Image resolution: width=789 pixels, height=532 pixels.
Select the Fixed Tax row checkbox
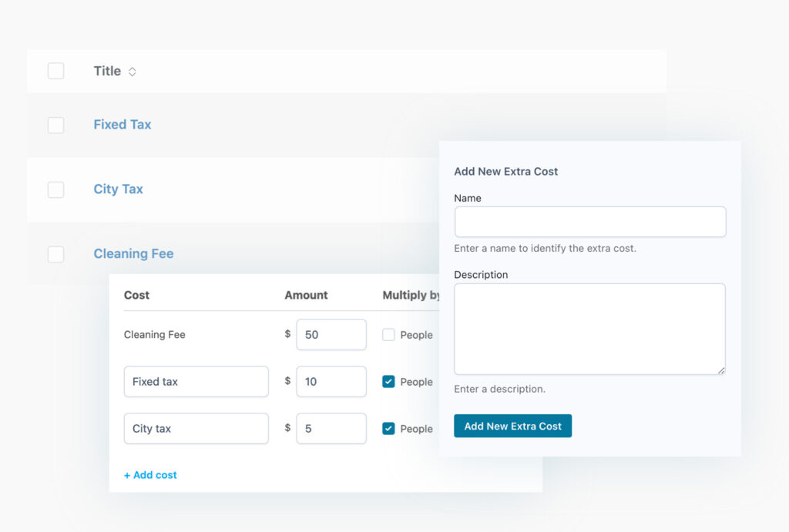tap(56, 125)
